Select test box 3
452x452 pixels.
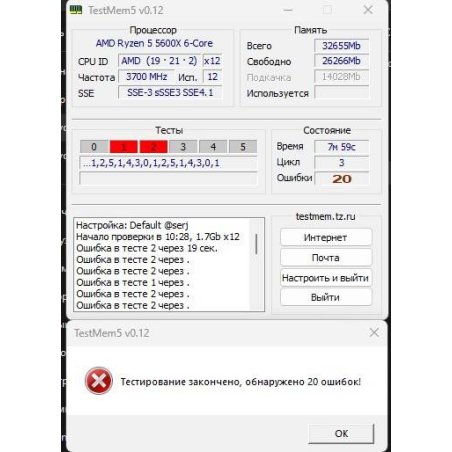click(x=183, y=147)
